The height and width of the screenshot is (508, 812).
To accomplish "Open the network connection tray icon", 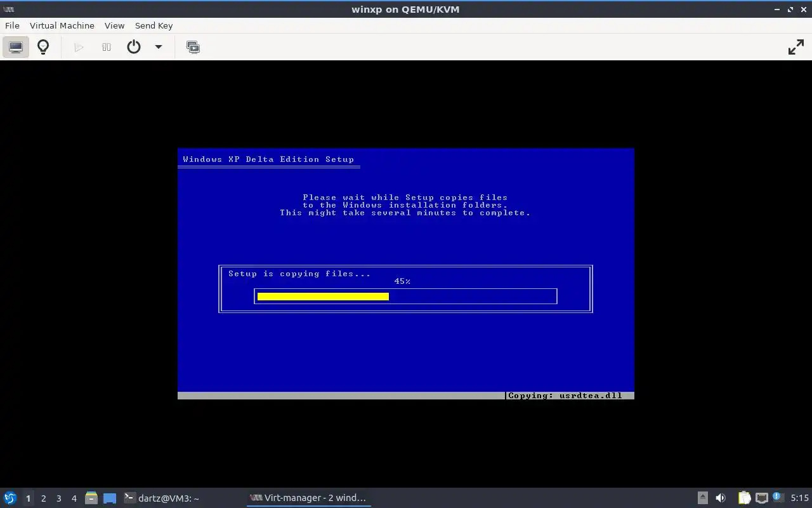I will (761, 498).
